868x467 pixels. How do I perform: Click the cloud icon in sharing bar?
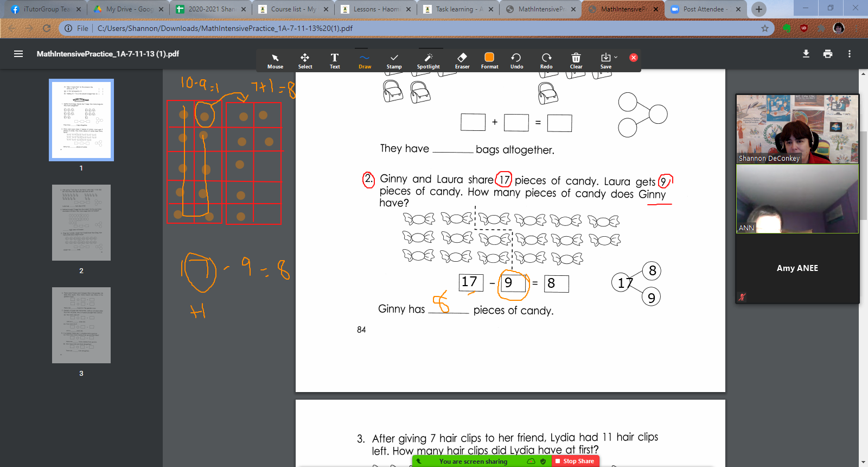[x=531, y=462]
